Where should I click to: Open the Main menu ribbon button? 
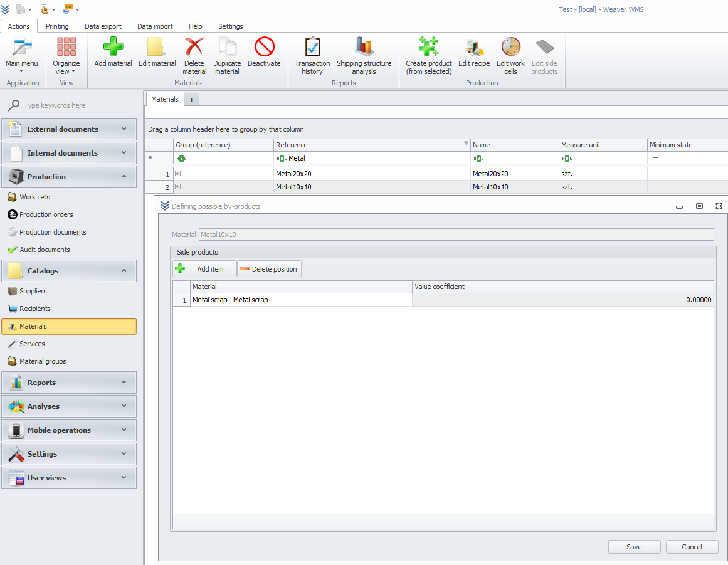coord(22,55)
